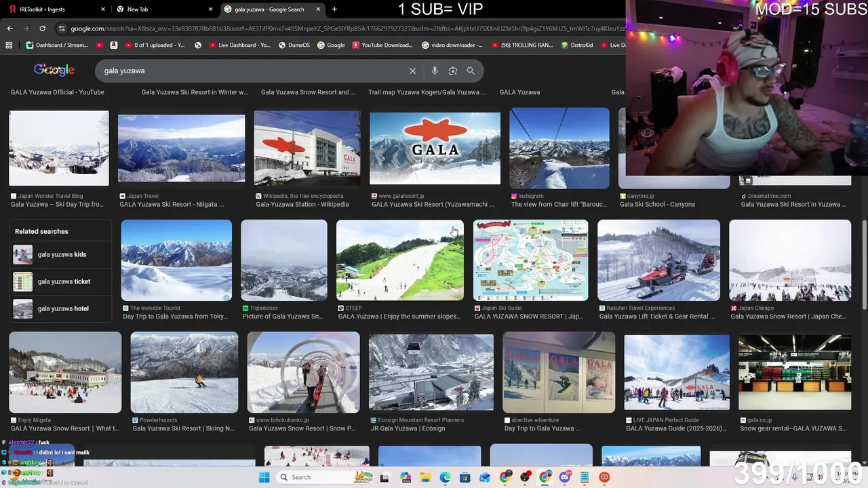Image resolution: width=868 pixels, height=488 pixels.
Task: Clear the gala yuzawa search query
Action: pyautogui.click(x=412, y=70)
